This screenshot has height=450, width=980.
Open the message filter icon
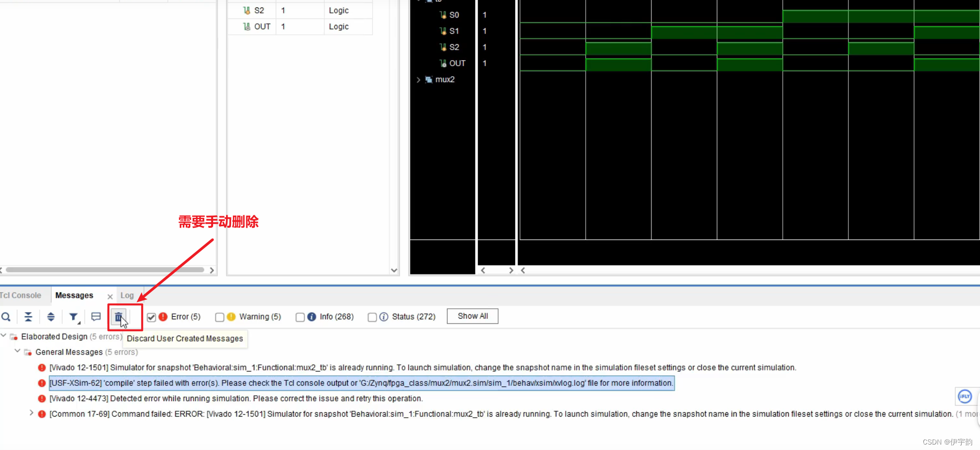tap(73, 317)
